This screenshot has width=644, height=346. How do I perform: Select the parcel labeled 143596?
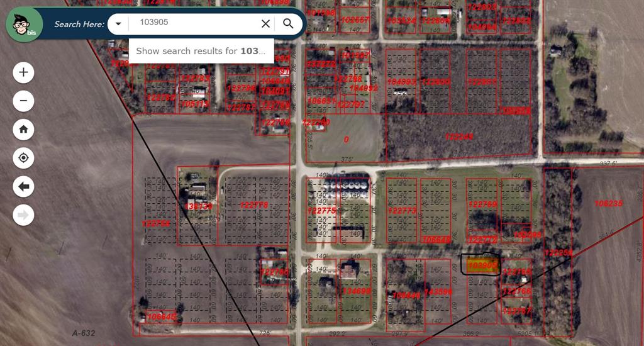click(x=438, y=291)
